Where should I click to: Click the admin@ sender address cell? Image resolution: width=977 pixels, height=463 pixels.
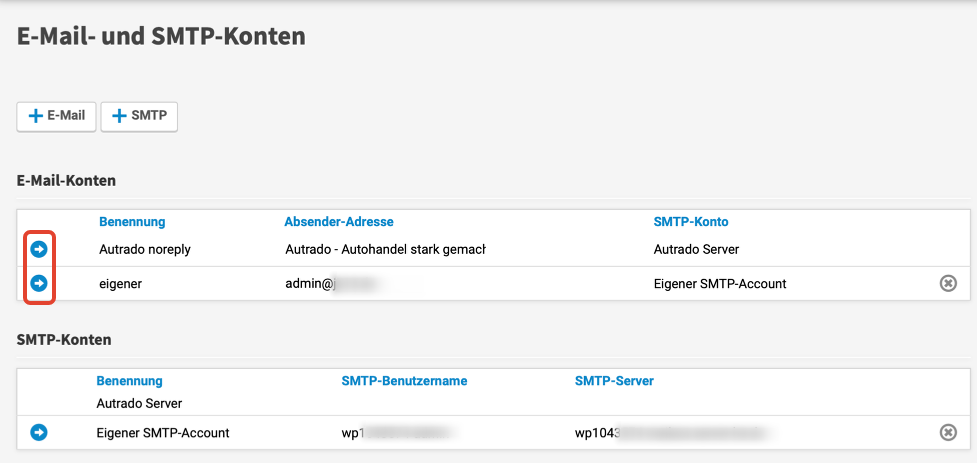point(310,284)
